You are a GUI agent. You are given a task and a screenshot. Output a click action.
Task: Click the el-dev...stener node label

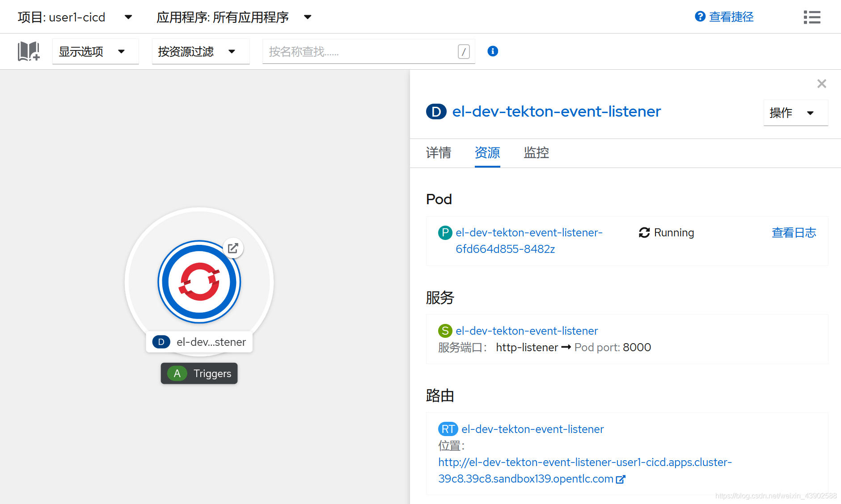(x=199, y=342)
